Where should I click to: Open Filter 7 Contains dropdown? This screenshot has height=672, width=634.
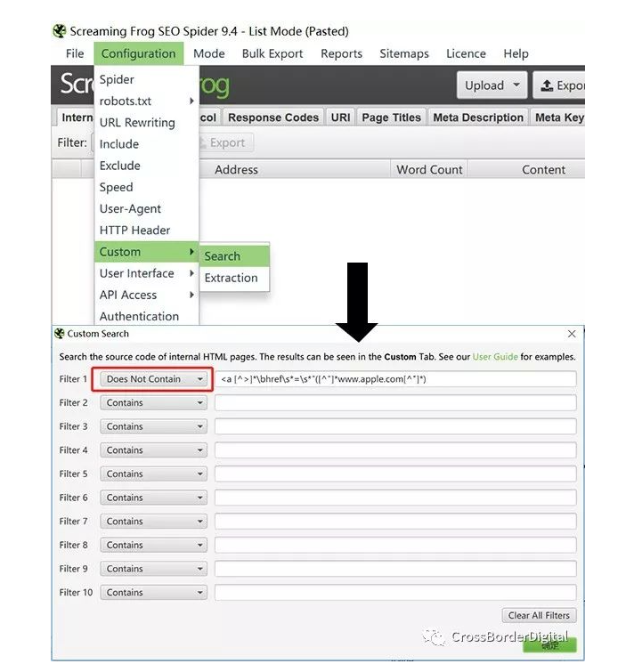point(153,522)
